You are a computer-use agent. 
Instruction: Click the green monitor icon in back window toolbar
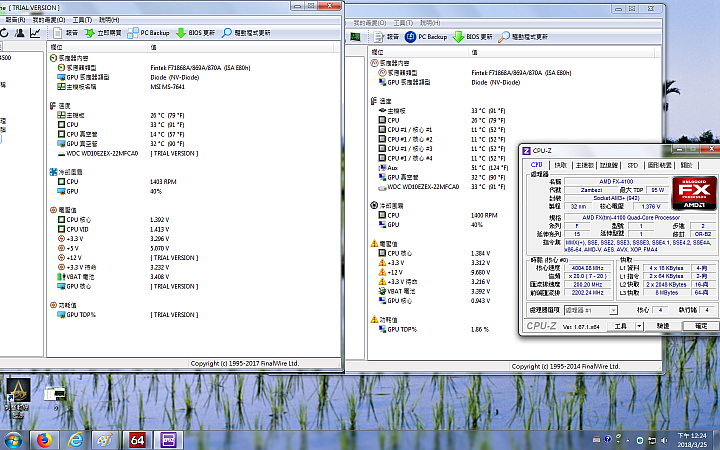355,37
